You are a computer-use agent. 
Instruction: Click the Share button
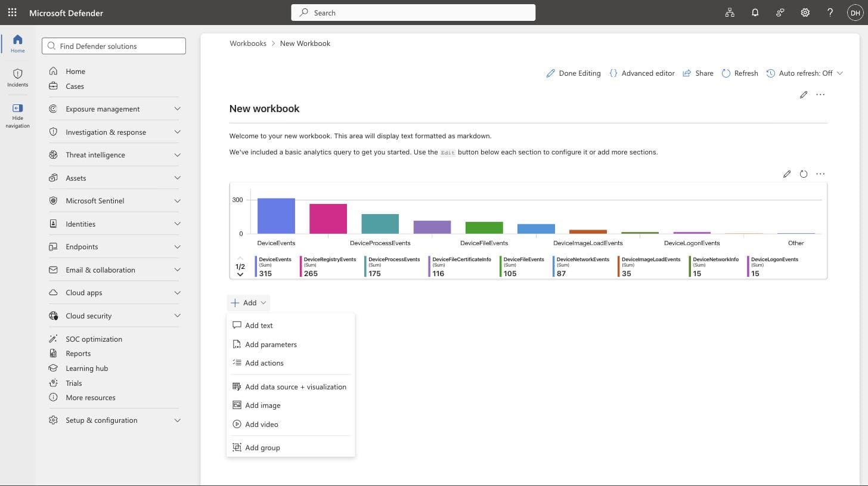pos(698,73)
